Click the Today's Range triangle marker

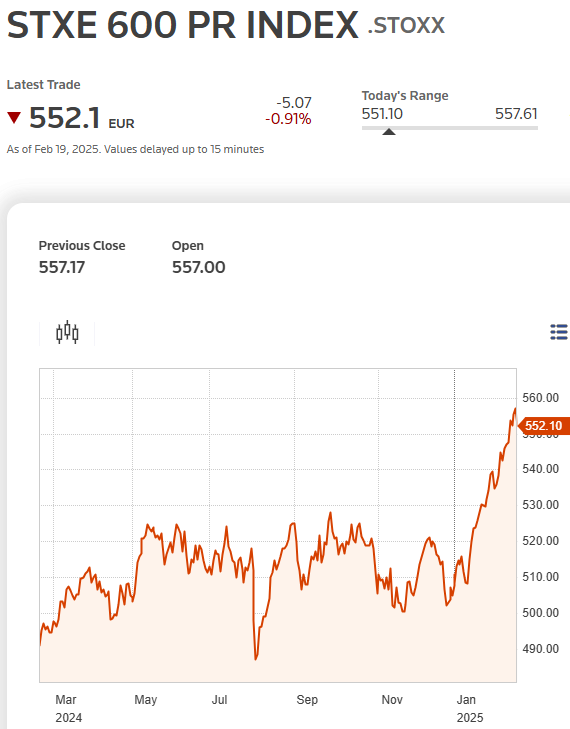coord(389,132)
